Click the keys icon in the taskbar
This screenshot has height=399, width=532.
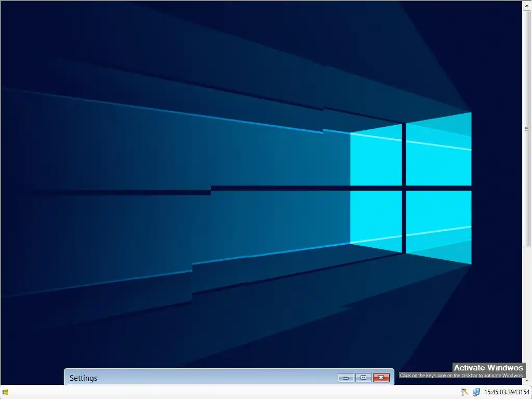[x=464, y=392]
